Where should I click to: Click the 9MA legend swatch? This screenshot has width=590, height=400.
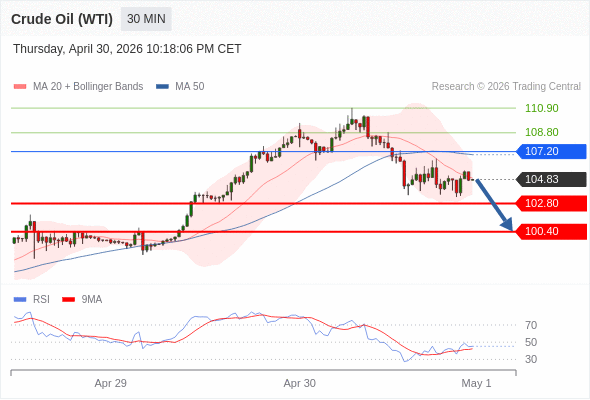(x=68, y=300)
